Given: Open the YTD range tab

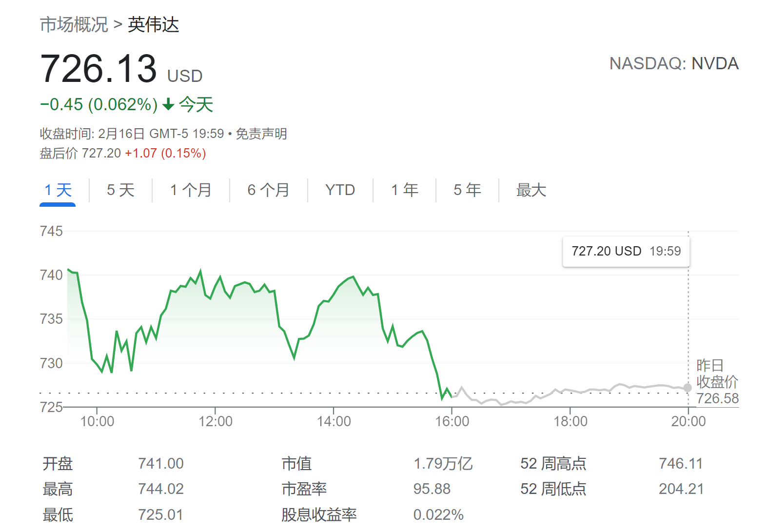Looking at the screenshot, I should (340, 190).
